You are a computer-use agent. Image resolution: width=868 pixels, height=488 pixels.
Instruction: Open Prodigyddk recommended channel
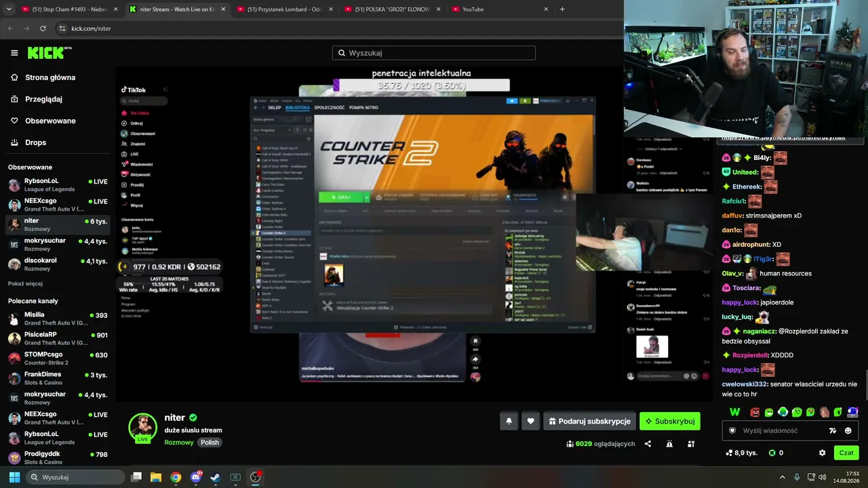click(x=58, y=457)
